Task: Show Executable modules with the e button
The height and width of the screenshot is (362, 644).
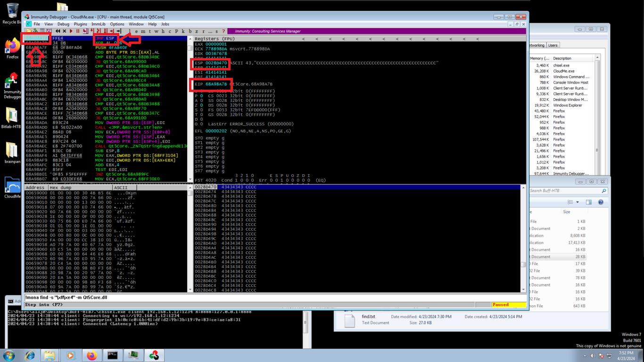Action: point(136,31)
